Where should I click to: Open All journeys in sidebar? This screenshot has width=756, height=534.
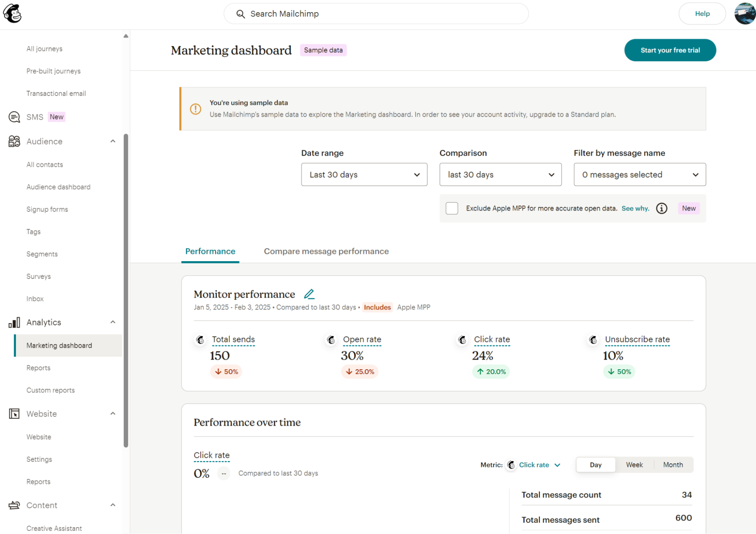pyautogui.click(x=44, y=49)
